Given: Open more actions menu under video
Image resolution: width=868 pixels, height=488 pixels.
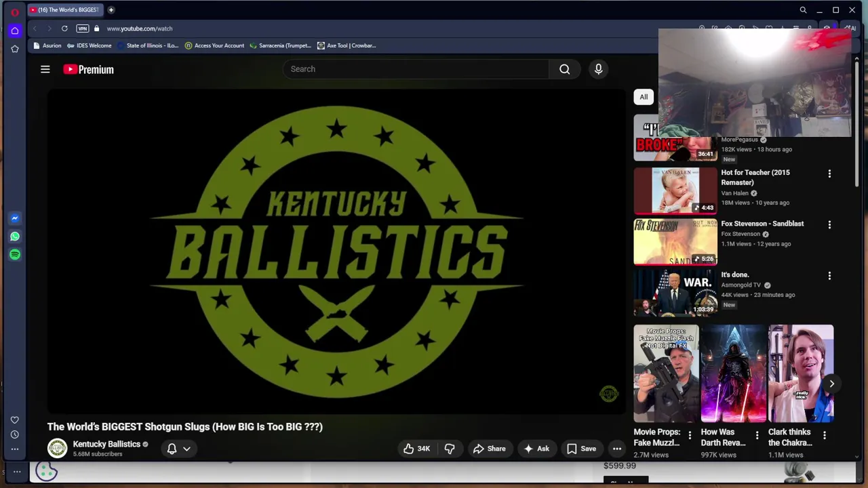Looking at the screenshot, I should pos(617,449).
